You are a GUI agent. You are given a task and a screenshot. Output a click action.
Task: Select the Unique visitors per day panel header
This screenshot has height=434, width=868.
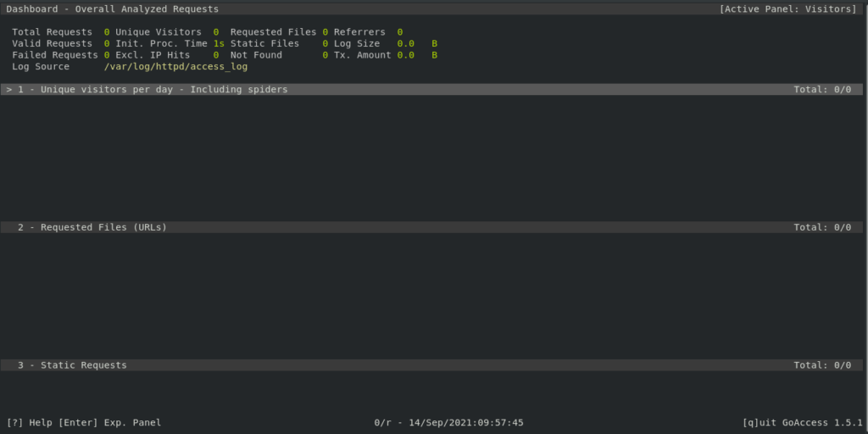(x=431, y=89)
